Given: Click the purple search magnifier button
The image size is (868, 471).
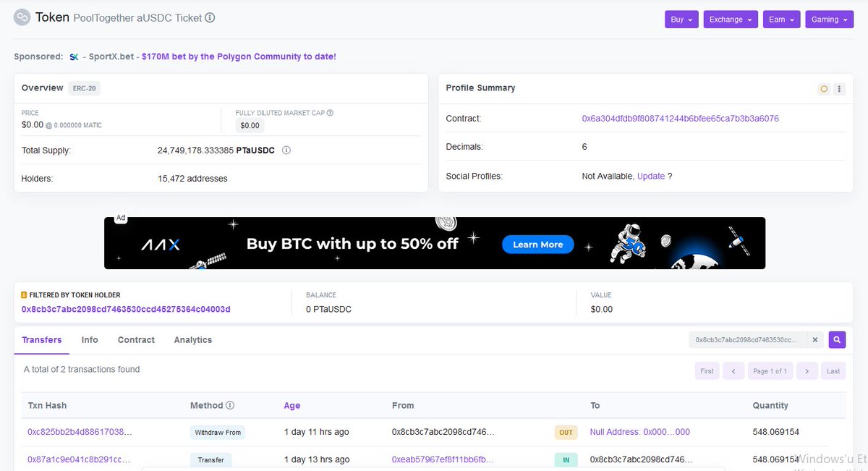Looking at the screenshot, I should point(837,339).
